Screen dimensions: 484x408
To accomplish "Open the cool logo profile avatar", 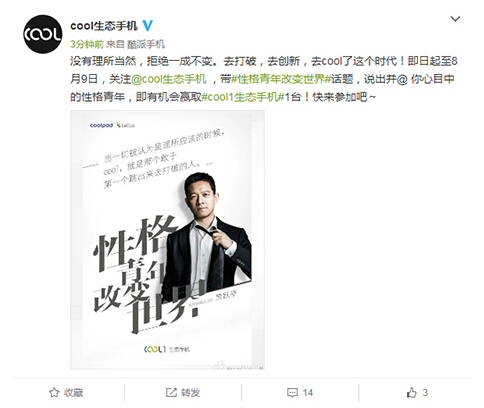I will coord(43,34).
